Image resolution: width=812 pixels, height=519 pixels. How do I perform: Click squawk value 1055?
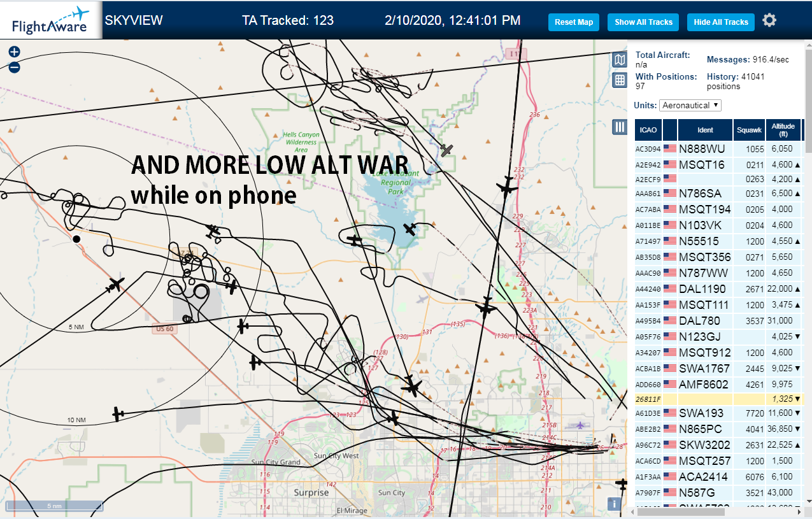[x=755, y=148]
